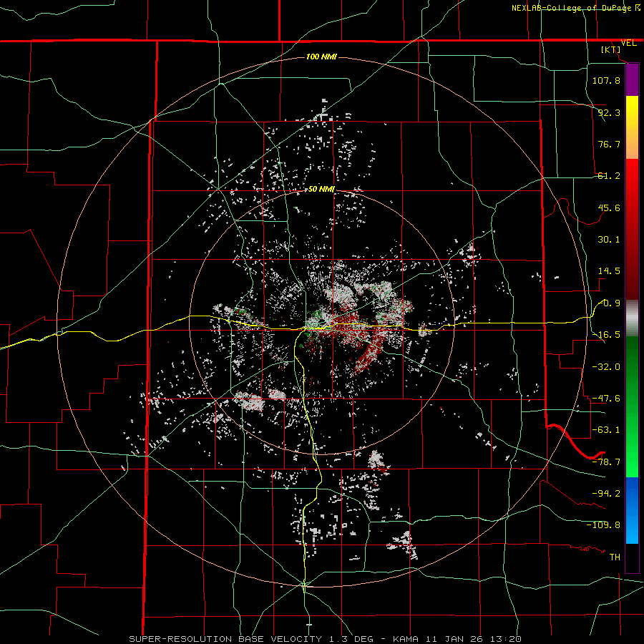Click the -16.5 legend value

click(606, 334)
